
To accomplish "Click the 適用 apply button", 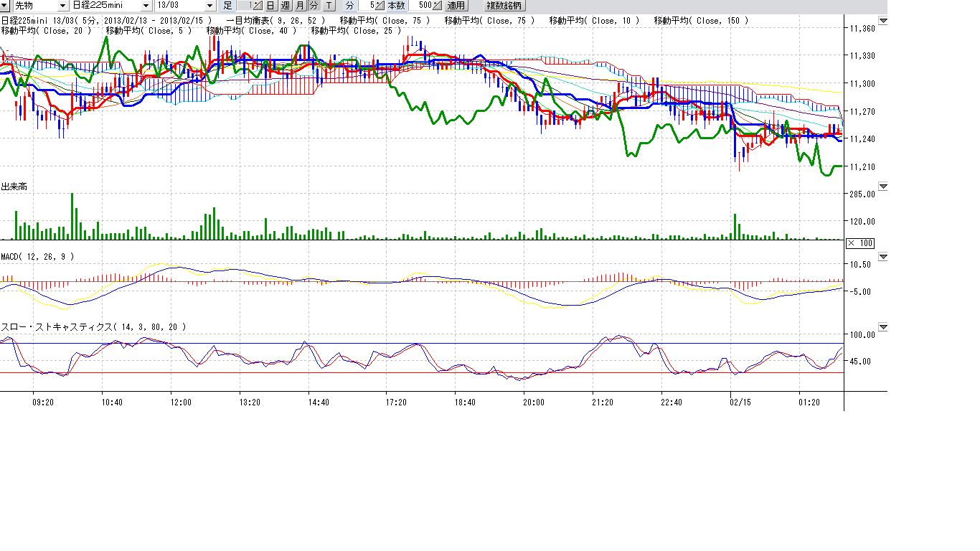I will click(456, 6).
